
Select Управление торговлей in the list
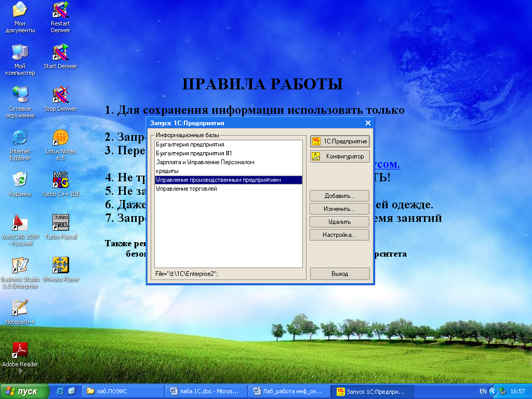pos(187,189)
